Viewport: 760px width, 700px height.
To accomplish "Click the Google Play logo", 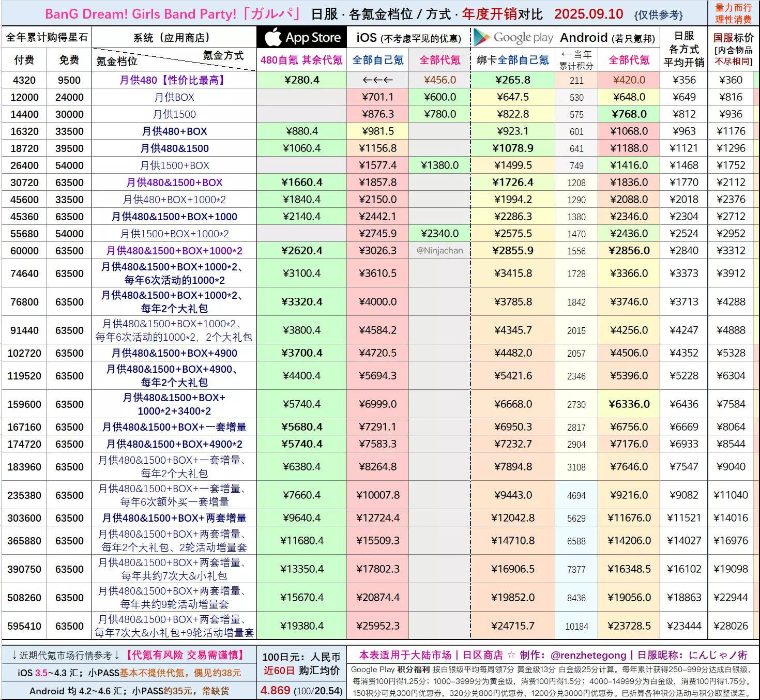I will point(513,37).
